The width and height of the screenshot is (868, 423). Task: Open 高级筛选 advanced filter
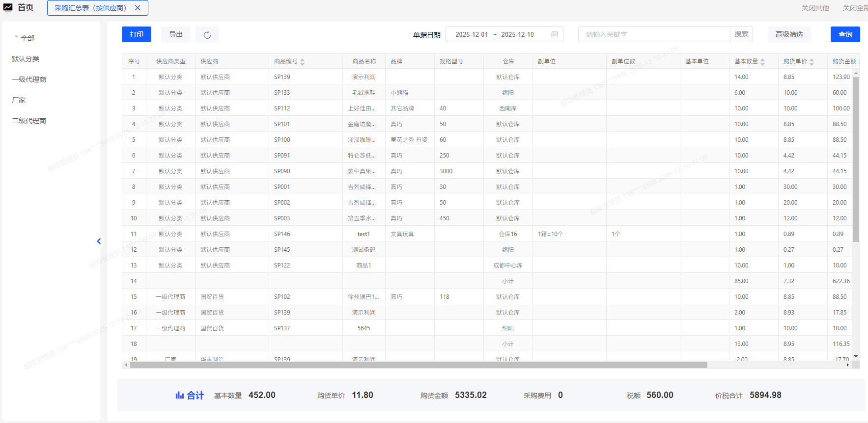(789, 34)
